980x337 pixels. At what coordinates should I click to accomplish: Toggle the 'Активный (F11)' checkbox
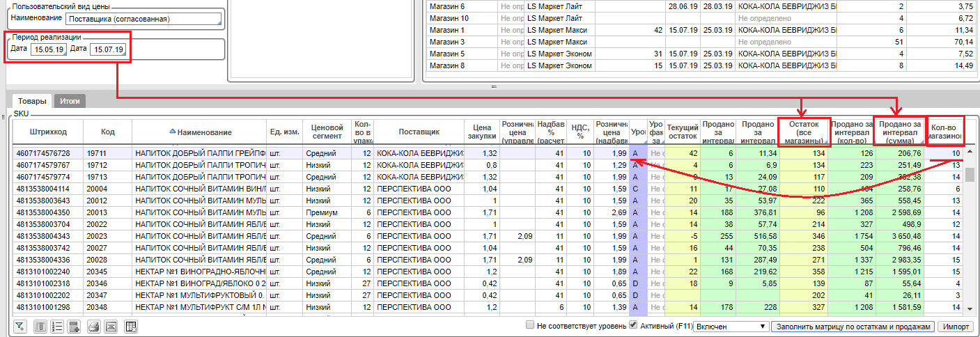633,325
